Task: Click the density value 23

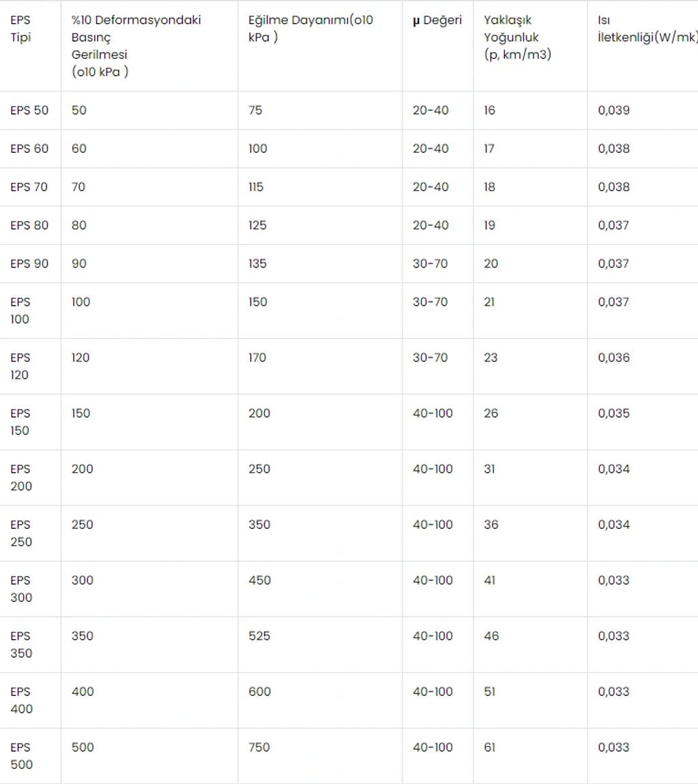Action: tap(491, 358)
